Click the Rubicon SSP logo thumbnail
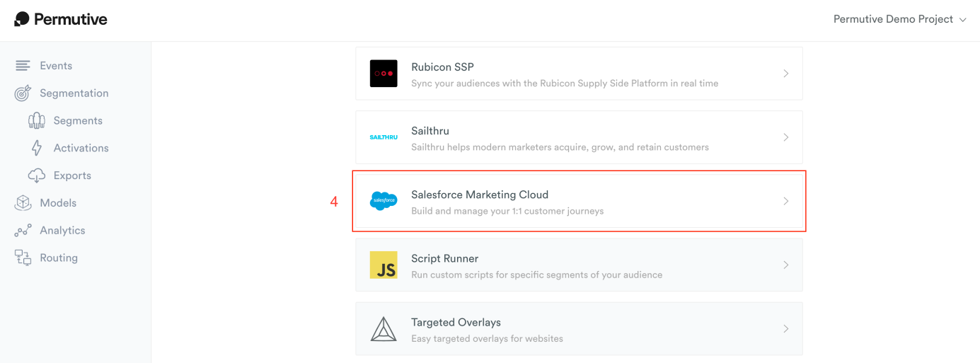The image size is (980, 363). 384,74
